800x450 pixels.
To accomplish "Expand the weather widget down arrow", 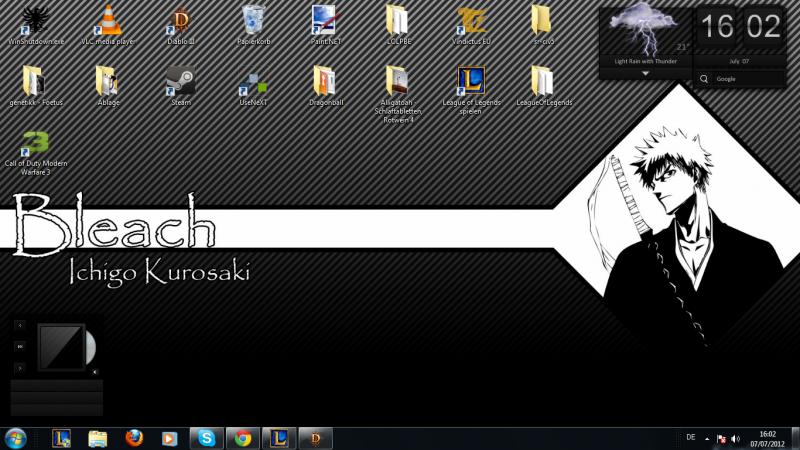I will (645, 74).
